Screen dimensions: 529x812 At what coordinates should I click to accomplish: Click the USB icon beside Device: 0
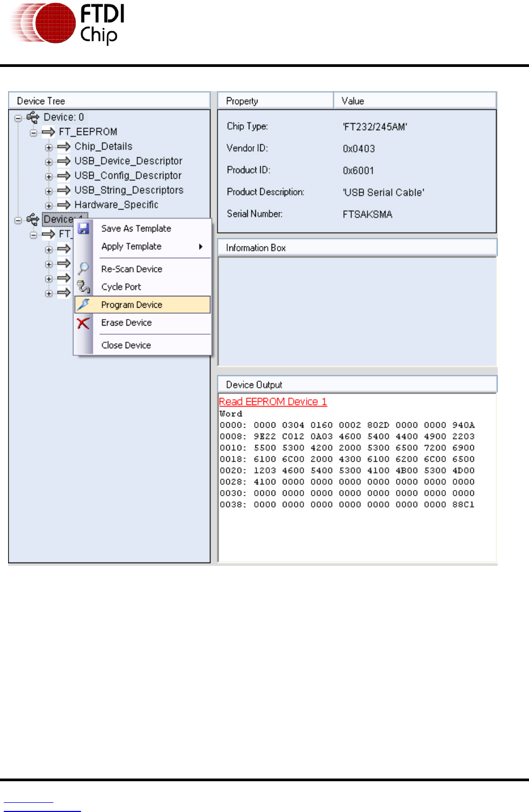click(33, 117)
